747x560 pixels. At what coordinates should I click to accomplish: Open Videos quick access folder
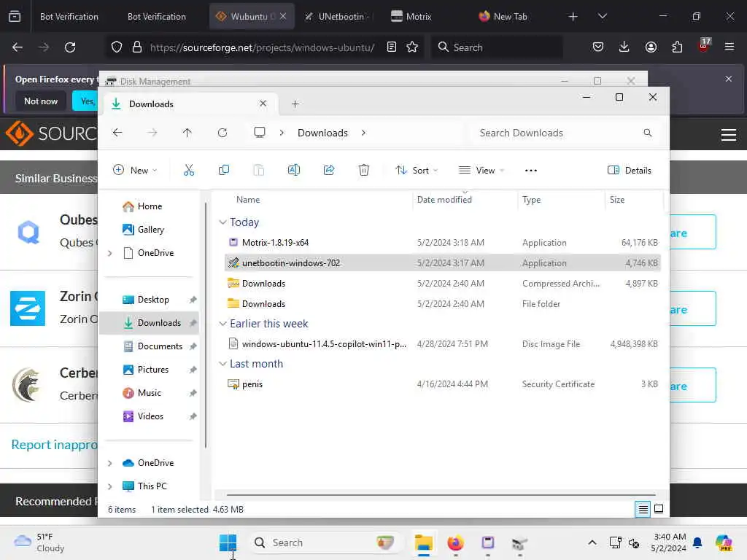150,416
